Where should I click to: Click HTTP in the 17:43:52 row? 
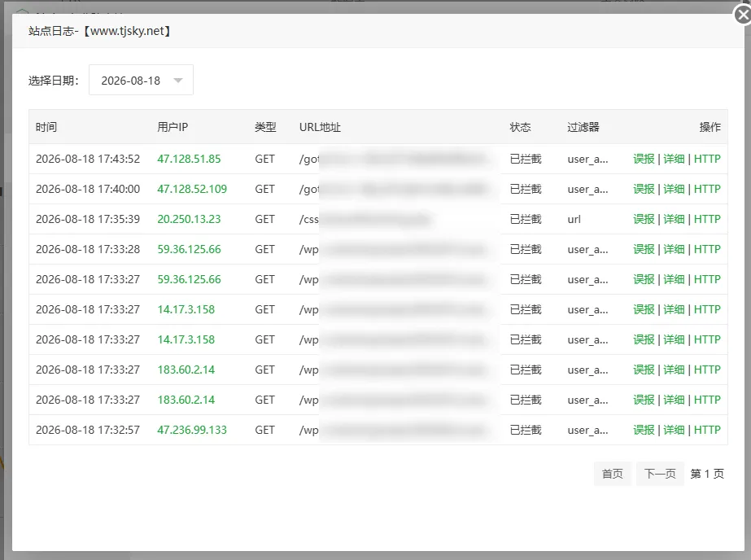tap(707, 159)
